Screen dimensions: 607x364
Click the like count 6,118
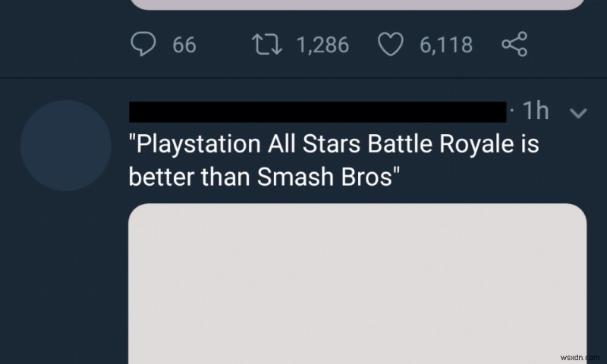446,45
